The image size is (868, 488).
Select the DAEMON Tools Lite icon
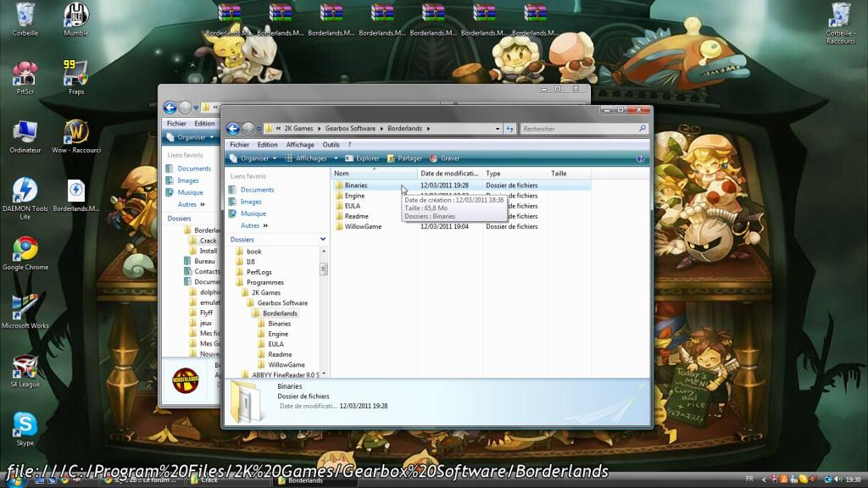click(x=25, y=198)
